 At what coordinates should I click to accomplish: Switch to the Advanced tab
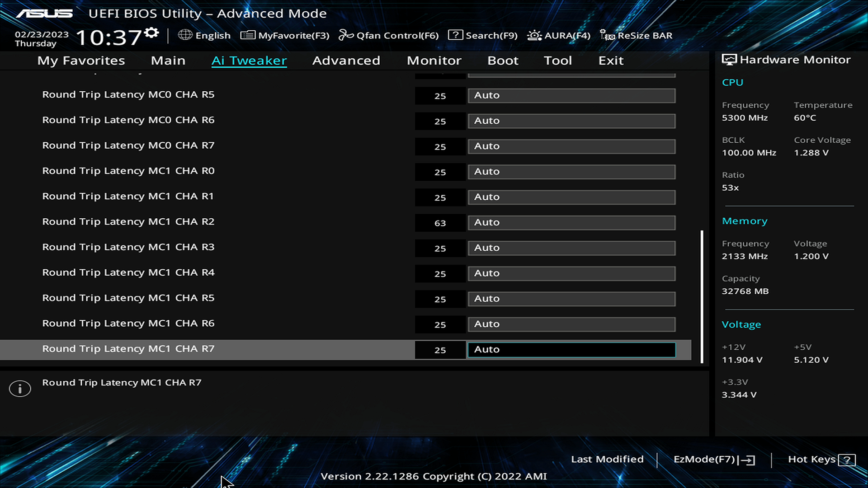point(346,61)
